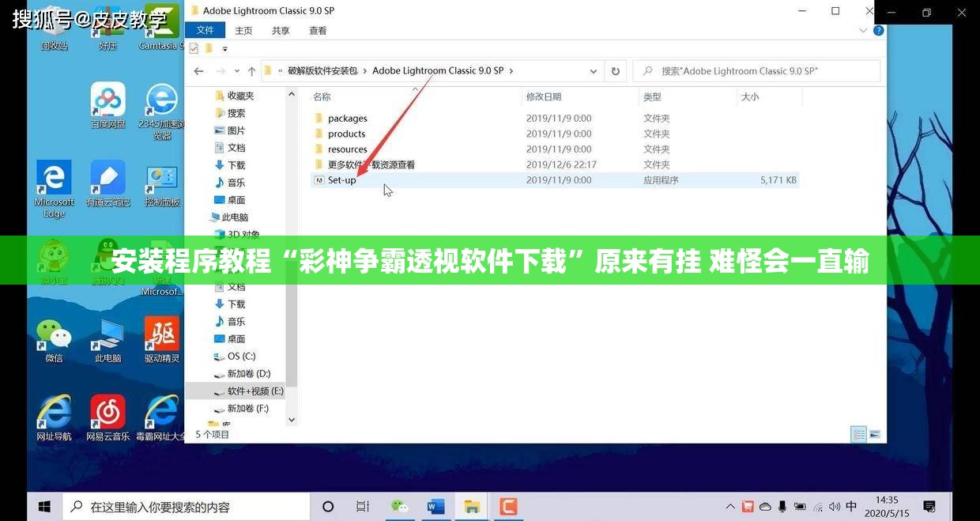Select the 更多软件下载资源查看 folder
Viewport: 980px width, 521px height.
(x=371, y=164)
